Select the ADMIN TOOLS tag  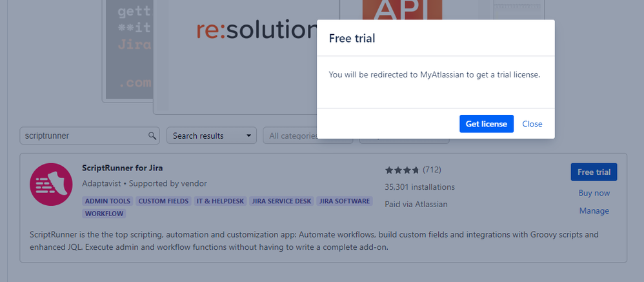coord(108,201)
